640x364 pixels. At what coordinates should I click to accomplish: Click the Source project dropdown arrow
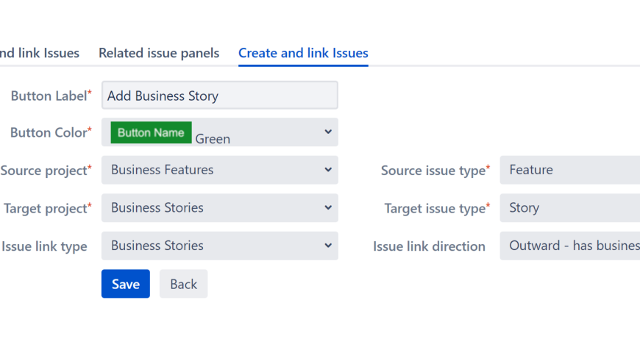(328, 170)
